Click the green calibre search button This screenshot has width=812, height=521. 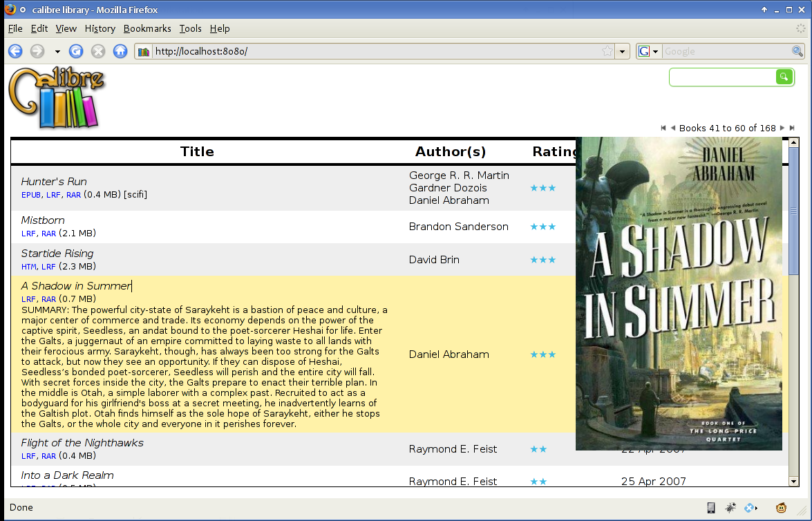[x=784, y=77]
